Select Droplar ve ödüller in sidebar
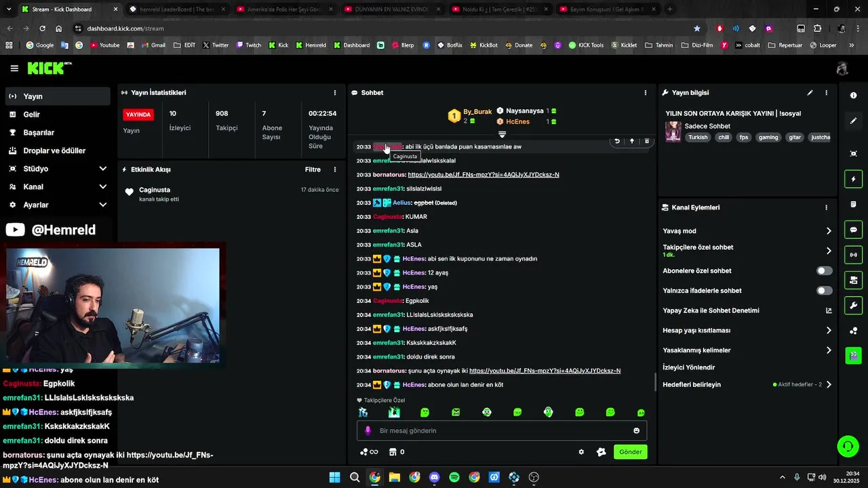Viewport: 868px width, 488px height. tap(58, 150)
